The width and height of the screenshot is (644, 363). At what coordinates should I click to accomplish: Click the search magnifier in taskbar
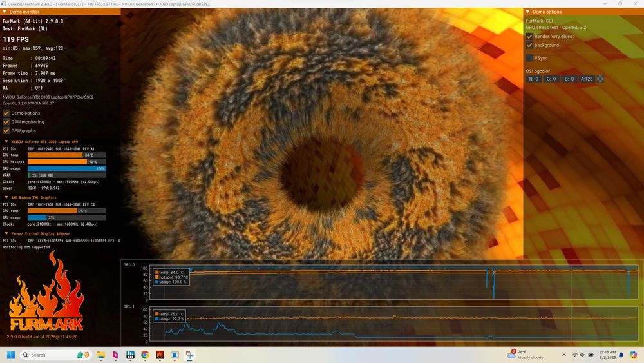tap(26, 355)
